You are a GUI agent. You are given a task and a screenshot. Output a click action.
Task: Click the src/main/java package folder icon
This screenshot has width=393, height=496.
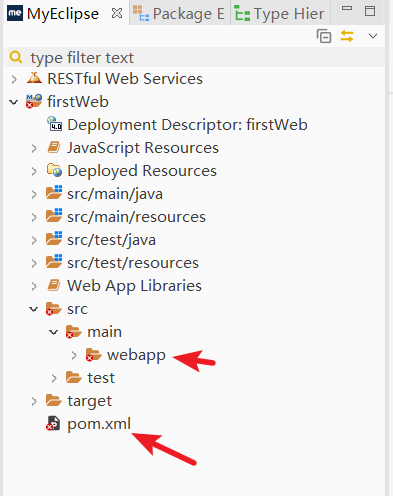point(54,192)
